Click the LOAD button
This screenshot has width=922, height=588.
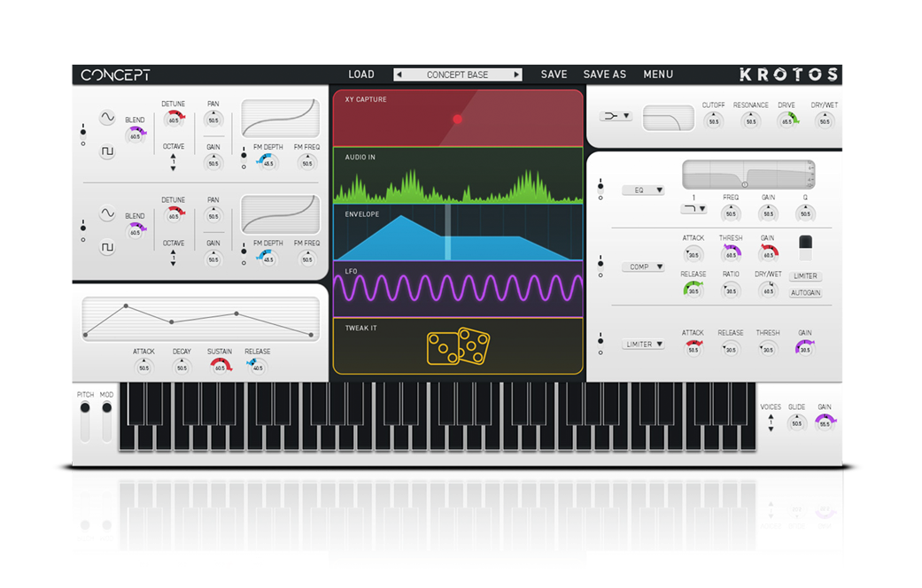361,74
